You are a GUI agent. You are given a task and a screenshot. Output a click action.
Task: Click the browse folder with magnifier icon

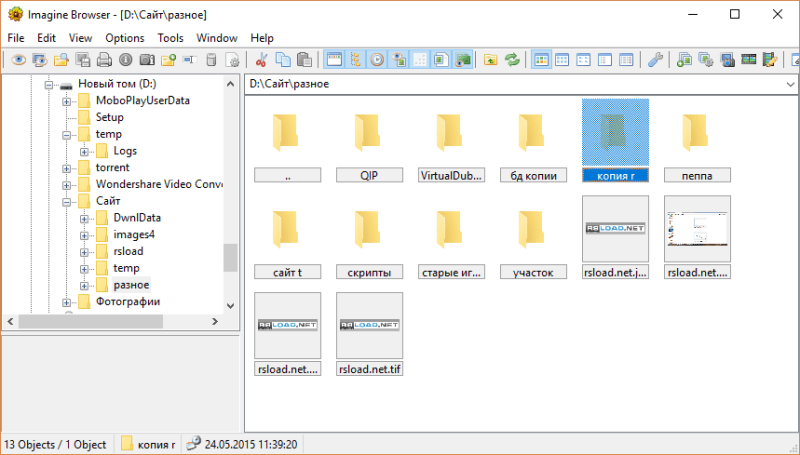pyautogui.click(x=61, y=60)
